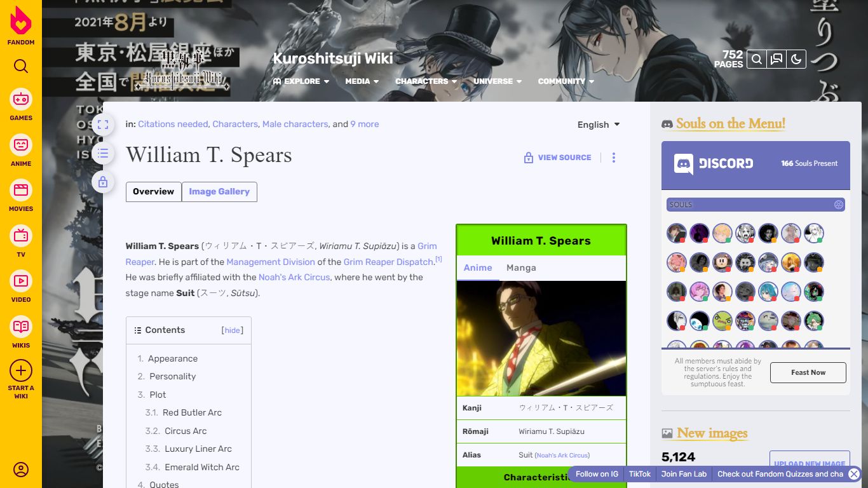Click the wiki header search magnifier icon
Image resolution: width=868 pixels, height=488 pixels.
[756, 59]
